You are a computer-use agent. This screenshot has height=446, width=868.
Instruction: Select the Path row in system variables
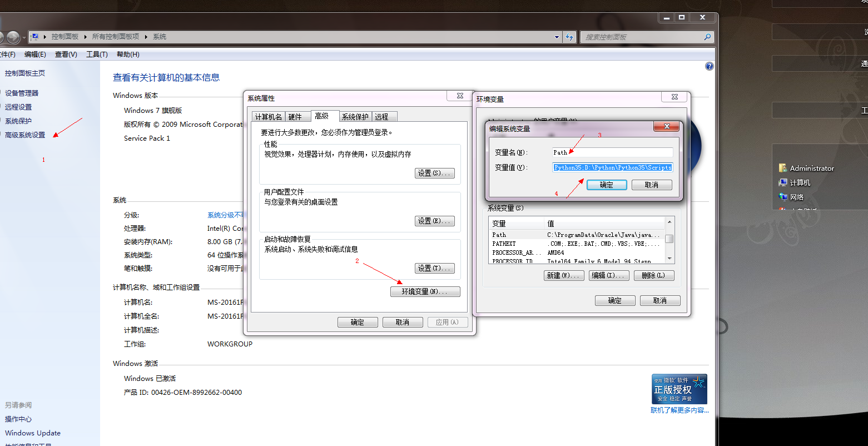click(577, 235)
